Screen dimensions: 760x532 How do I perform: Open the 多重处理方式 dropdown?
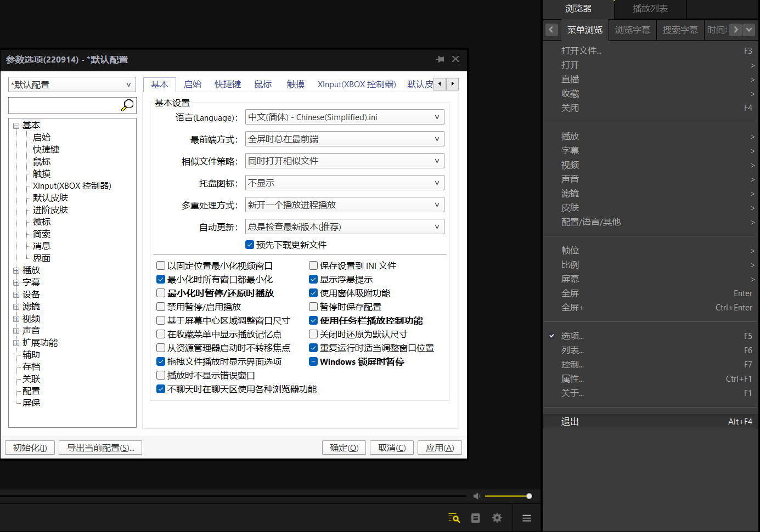coord(345,205)
